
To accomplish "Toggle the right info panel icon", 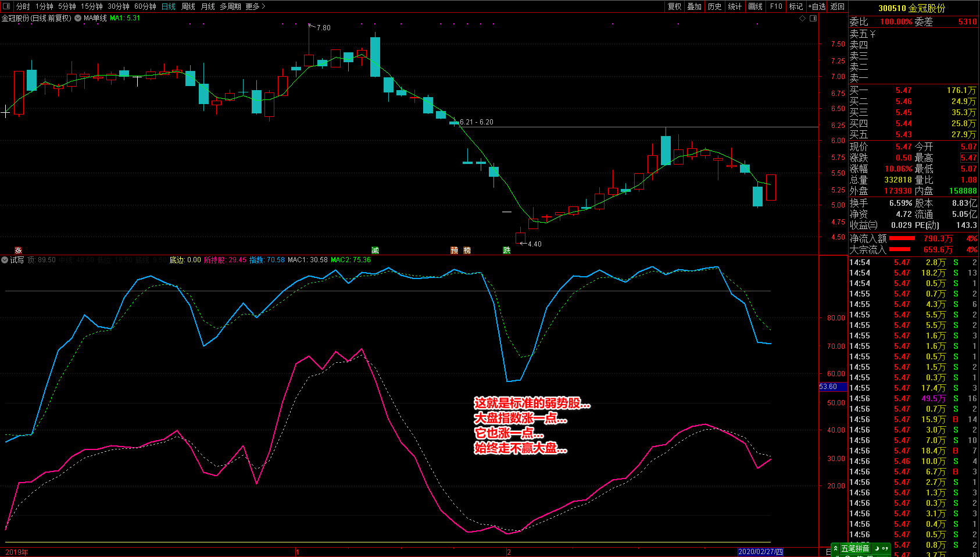I will point(813,18).
